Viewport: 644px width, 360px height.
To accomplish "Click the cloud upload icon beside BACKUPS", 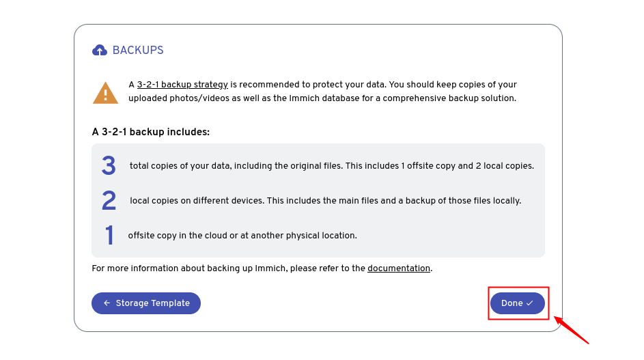I will pos(100,51).
